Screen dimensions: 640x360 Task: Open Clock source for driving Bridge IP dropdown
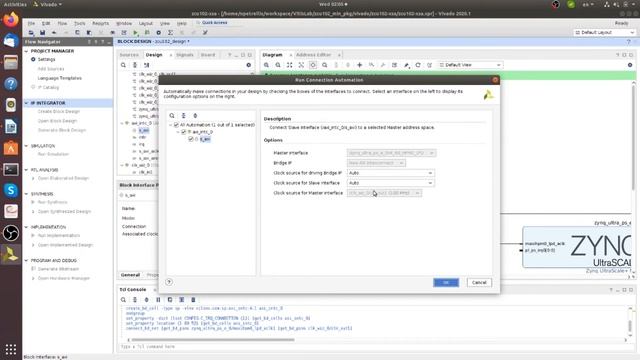tap(390, 173)
